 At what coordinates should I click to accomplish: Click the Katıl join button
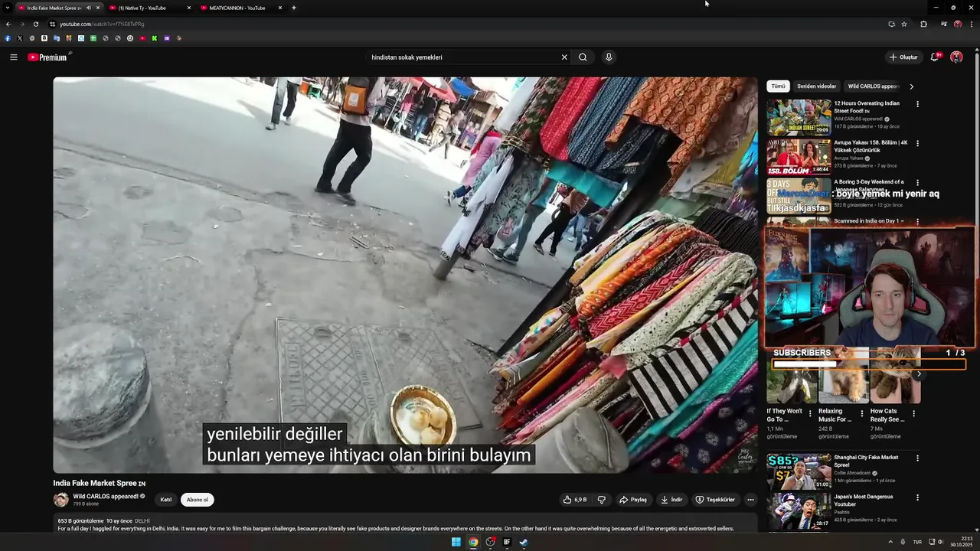(166, 500)
